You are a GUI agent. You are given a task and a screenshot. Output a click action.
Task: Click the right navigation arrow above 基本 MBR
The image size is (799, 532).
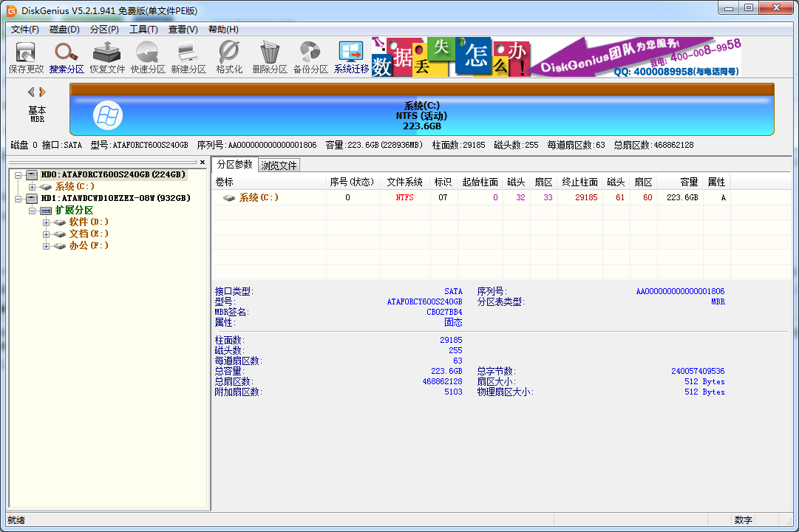41,91
